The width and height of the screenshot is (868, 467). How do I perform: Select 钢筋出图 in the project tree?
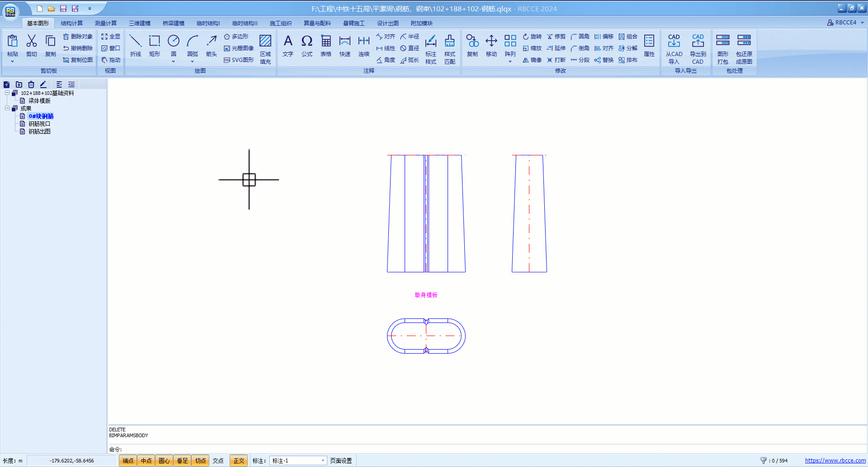pyautogui.click(x=39, y=131)
